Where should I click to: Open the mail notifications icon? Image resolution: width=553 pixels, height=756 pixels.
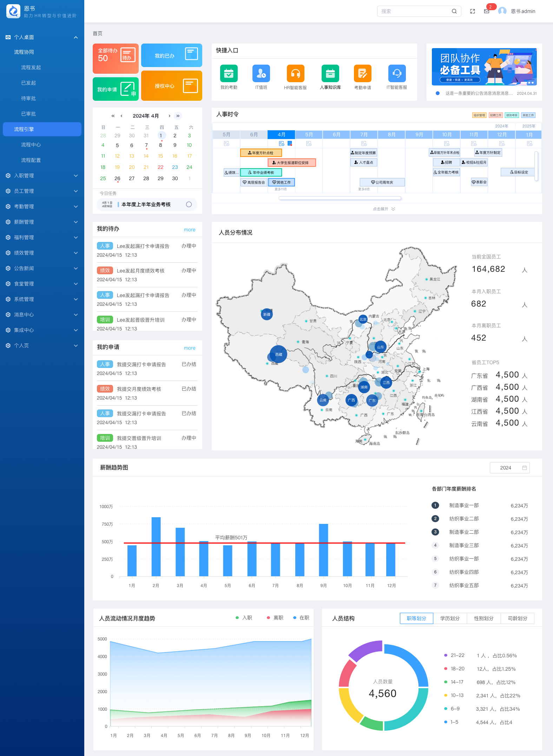(487, 11)
